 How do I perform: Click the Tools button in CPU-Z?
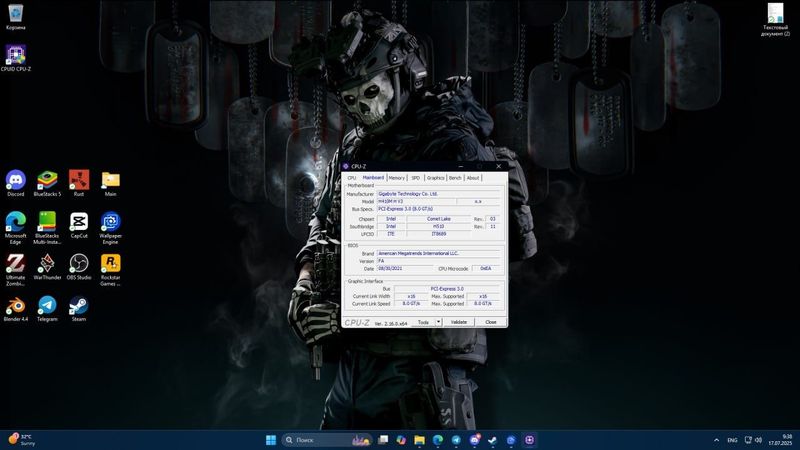click(x=423, y=322)
